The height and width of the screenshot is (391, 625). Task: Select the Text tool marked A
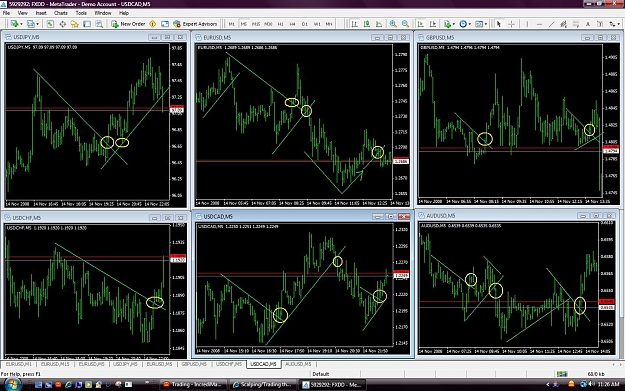pos(588,24)
